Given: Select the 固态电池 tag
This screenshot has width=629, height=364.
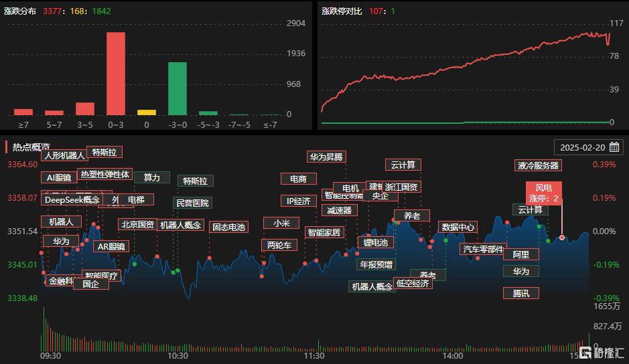Looking at the screenshot, I should tap(228, 227).
